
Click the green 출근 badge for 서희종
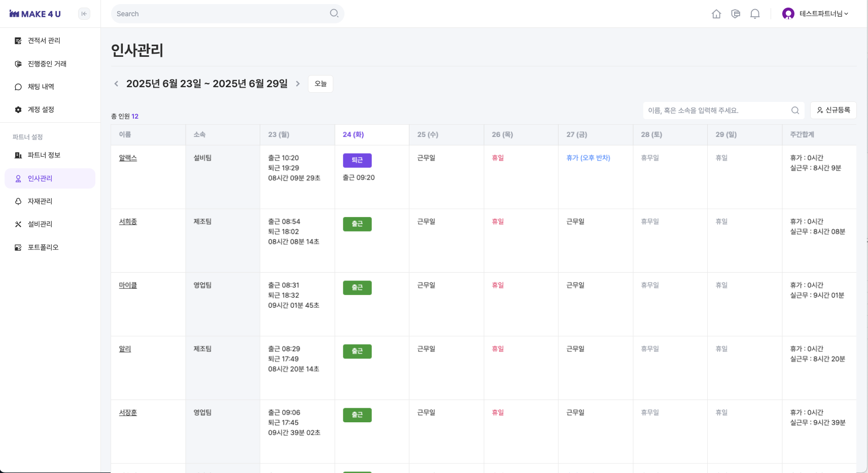tap(357, 224)
